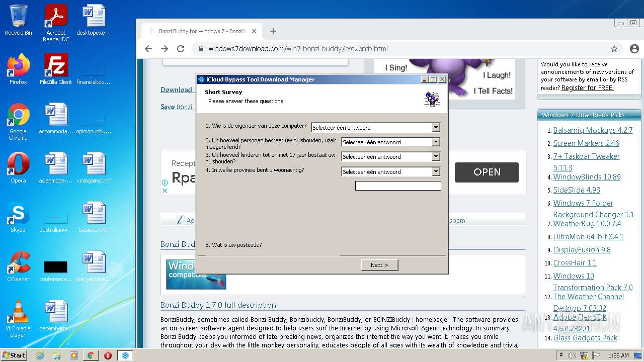Go back in Chrome browser

[x=148, y=49]
